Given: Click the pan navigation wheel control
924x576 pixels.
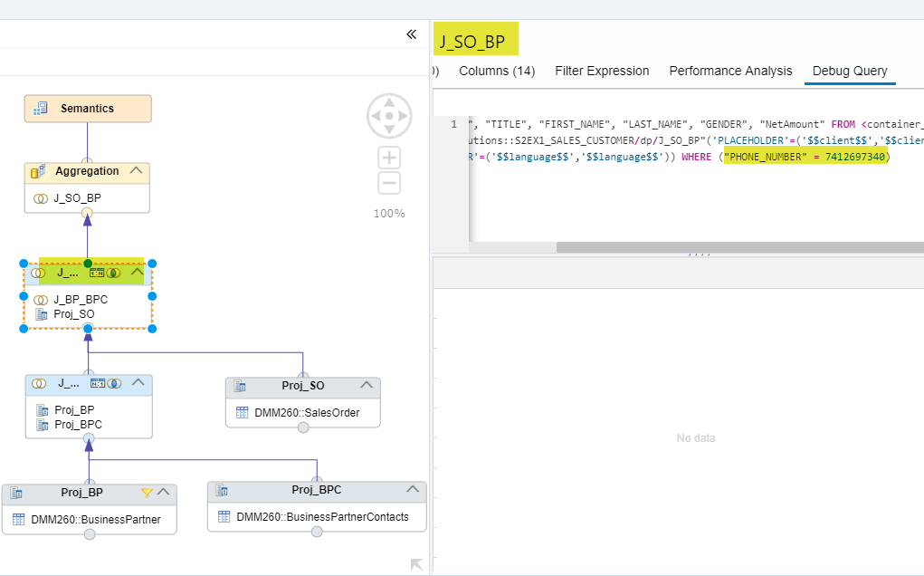Looking at the screenshot, I should point(389,116).
